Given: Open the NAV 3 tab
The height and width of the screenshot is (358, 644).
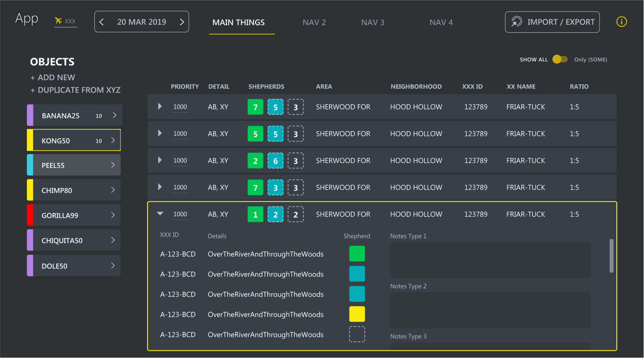Looking at the screenshot, I should pyautogui.click(x=373, y=22).
